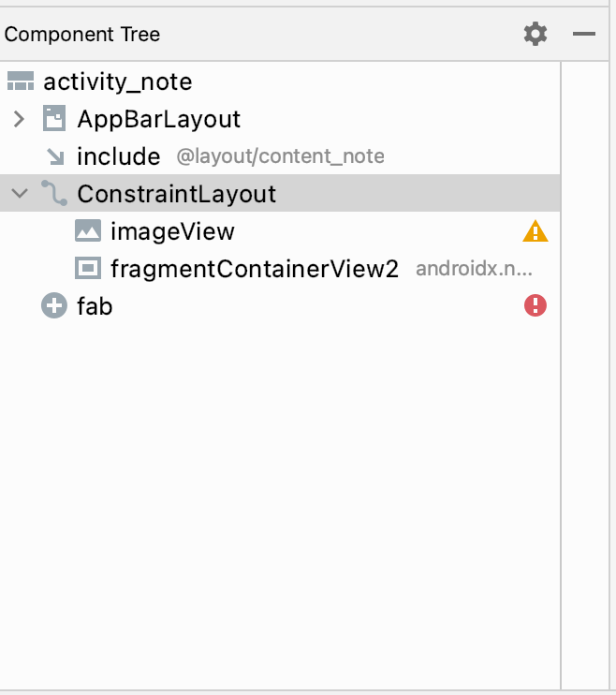Select the include tree item label
This screenshot has height=695, width=616.
click(118, 156)
